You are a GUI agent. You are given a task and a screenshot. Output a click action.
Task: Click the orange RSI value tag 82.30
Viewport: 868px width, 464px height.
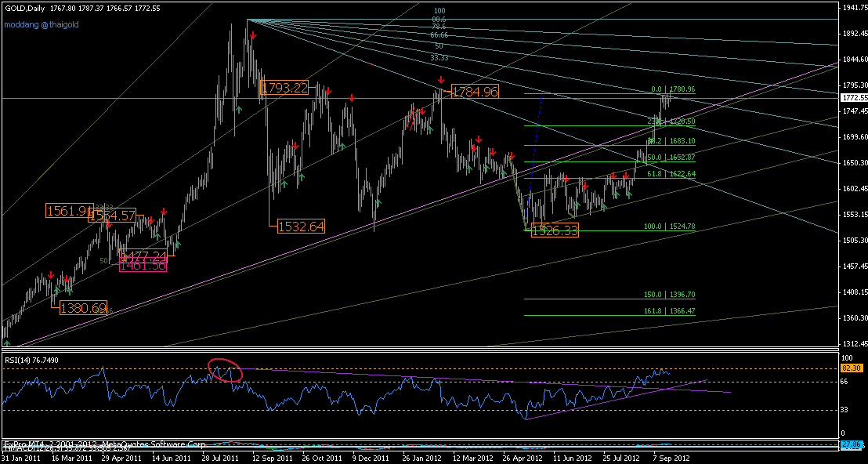coord(850,368)
